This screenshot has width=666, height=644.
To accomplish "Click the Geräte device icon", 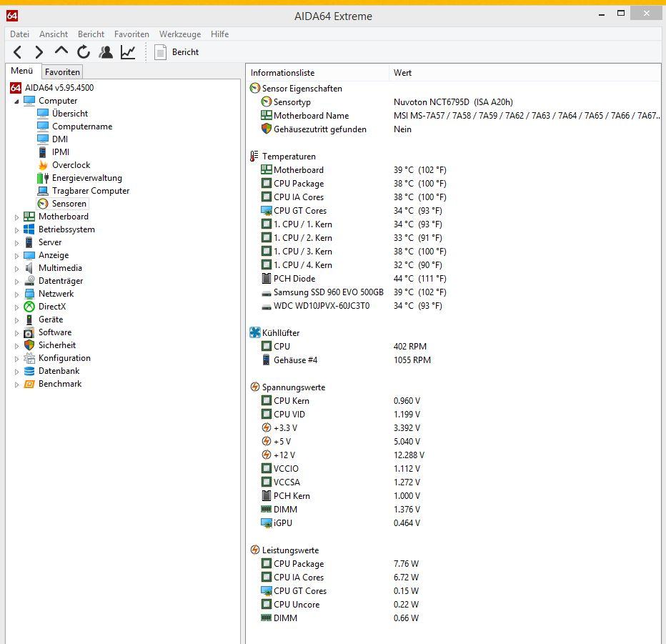I will pos(29,319).
